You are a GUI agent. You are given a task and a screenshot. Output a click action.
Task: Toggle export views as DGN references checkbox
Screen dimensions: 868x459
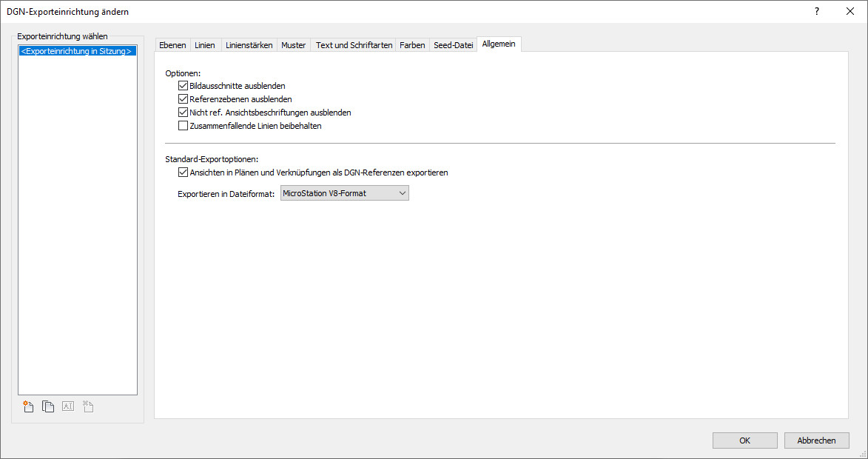pos(184,172)
